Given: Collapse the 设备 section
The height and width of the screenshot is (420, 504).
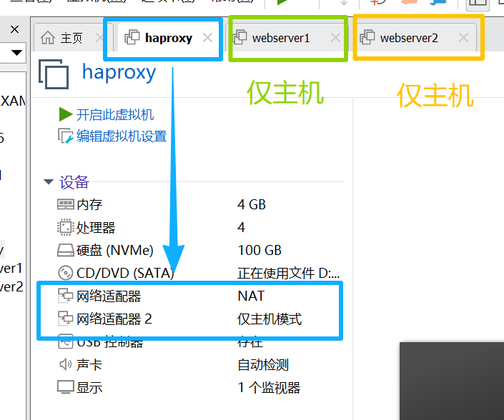Looking at the screenshot, I should tap(49, 182).
